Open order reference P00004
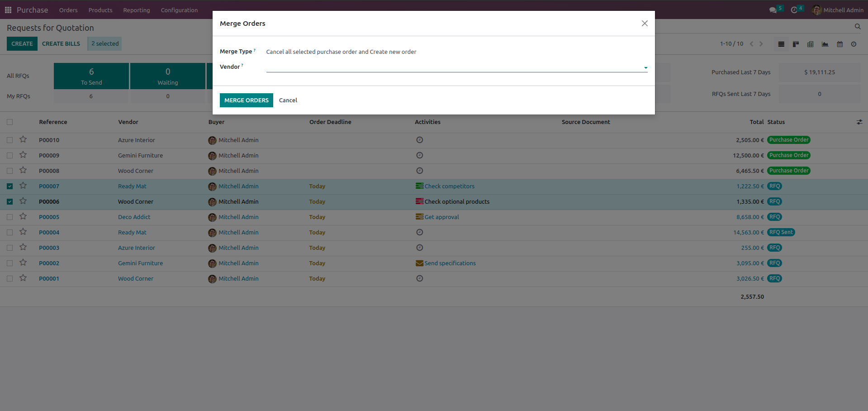This screenshot has height=411, width=868. [x=49, y=232]
